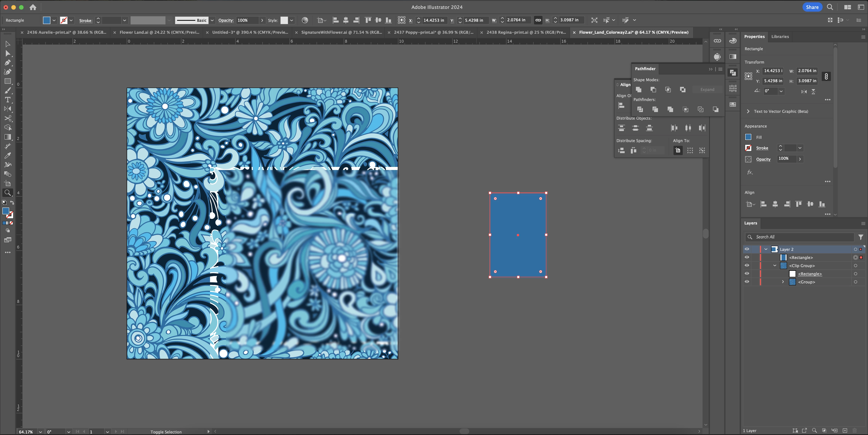Hide the Clip Group layer visibility
The height and width of the screenshot is (435, 868).
[747, 266]
